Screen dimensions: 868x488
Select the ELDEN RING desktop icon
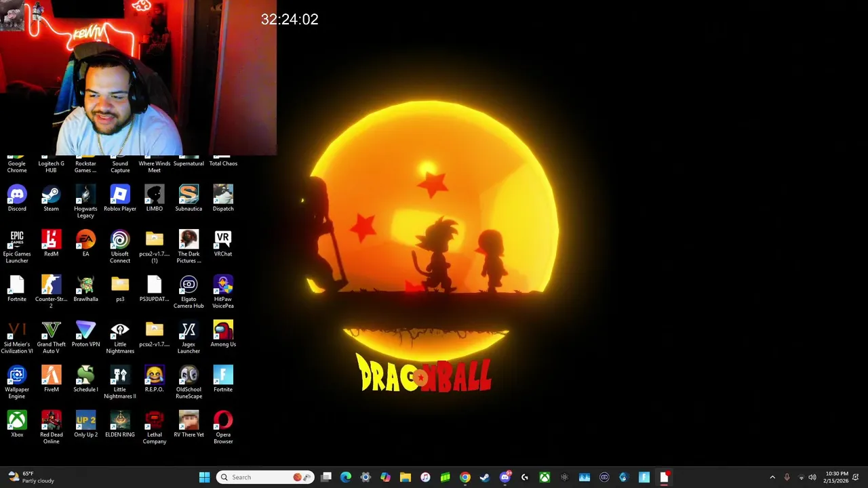coord(120,424)
